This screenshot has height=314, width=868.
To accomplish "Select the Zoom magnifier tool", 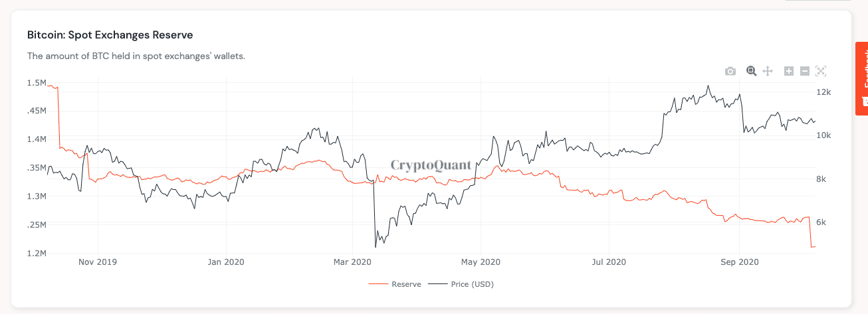I will [752, 71].
